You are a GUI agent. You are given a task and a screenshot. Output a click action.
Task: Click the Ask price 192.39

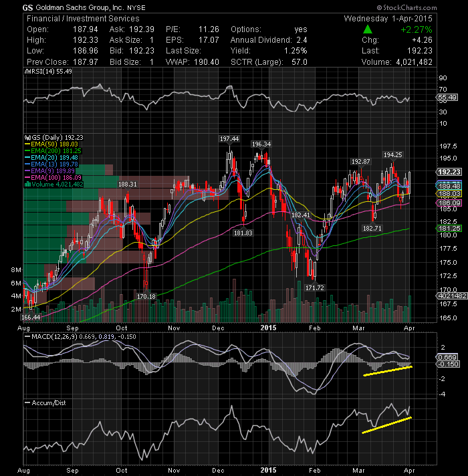142,29
